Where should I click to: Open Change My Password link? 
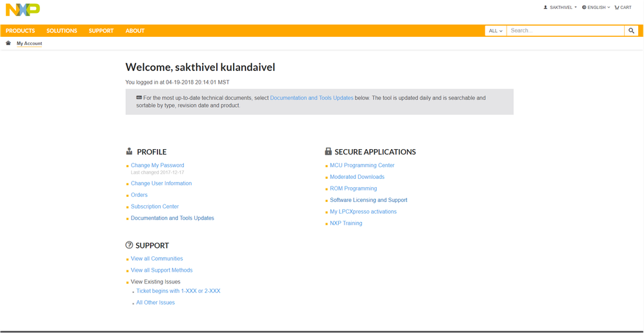pyautogui.click(x=157, y=165)
